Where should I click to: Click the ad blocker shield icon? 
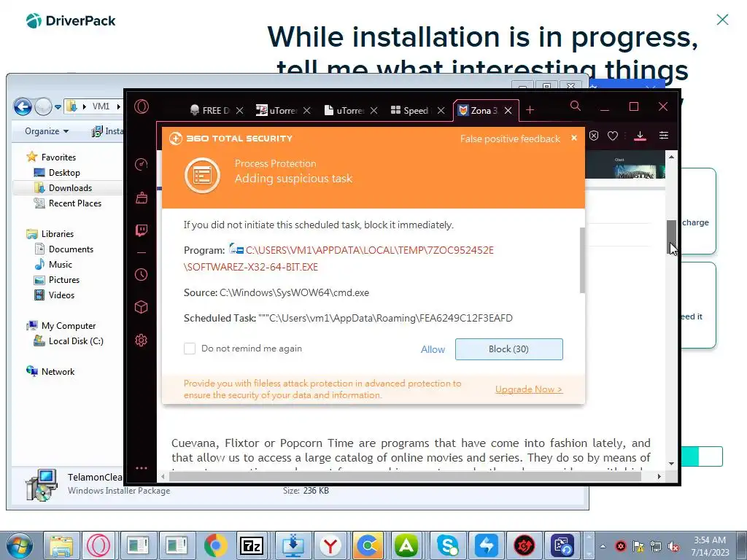click(x=594, y=136)
